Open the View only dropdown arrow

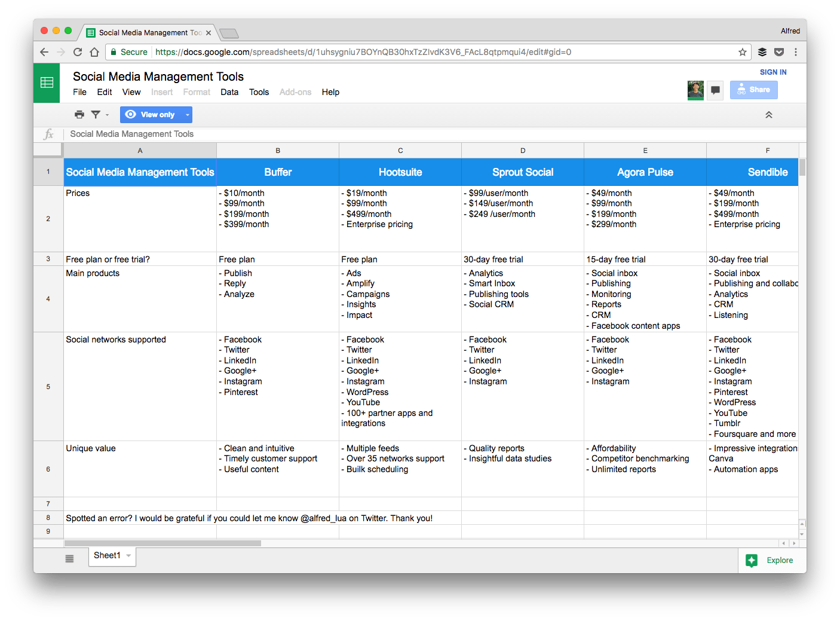pyautogui.click(x=186, y=114)
